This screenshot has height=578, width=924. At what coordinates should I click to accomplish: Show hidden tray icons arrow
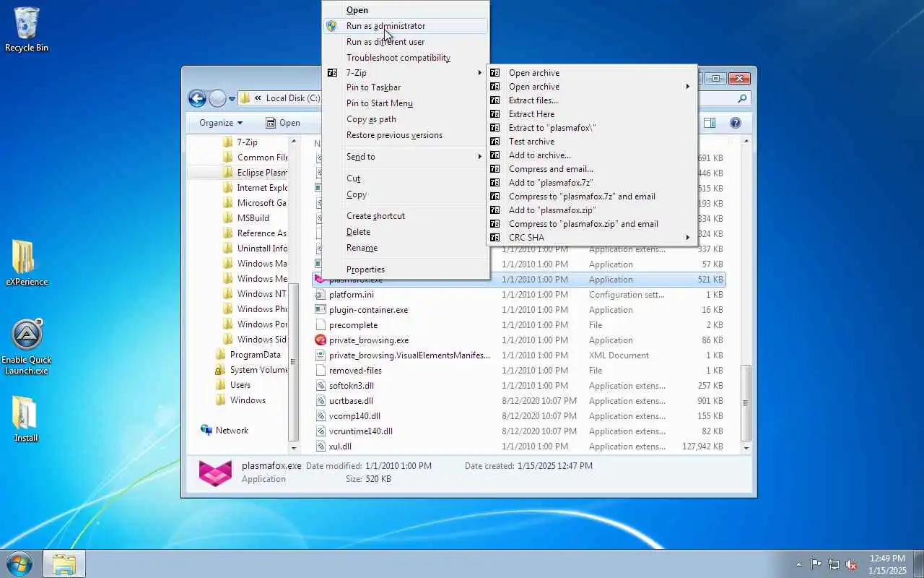(x=798, y=564)
